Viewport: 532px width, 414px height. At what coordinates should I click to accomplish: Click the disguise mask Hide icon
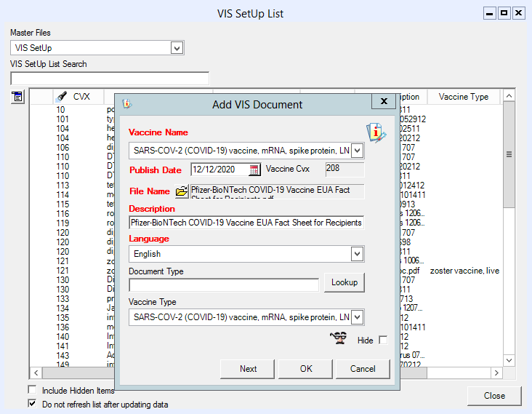339,338
